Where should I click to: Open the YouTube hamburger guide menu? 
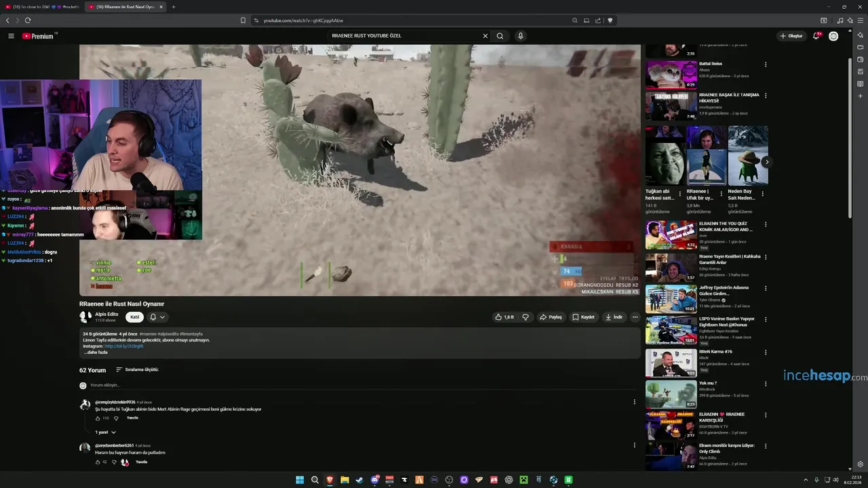tap(11, 36)
